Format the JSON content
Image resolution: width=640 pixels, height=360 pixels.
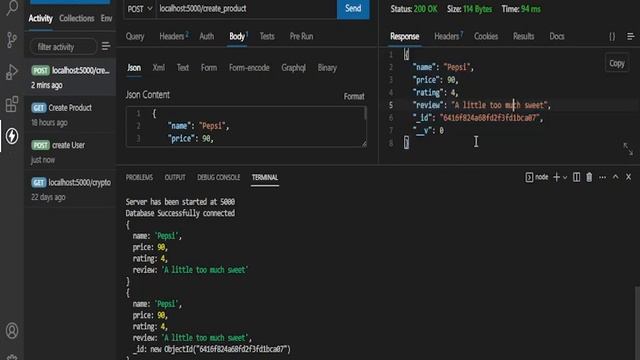354,96
